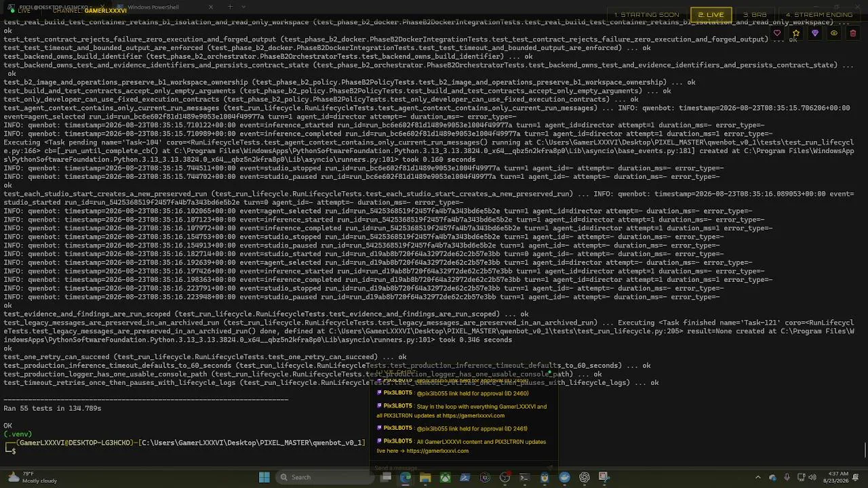
Task: Open File Explorer from the taskbar
Action: tap(425, 477)
